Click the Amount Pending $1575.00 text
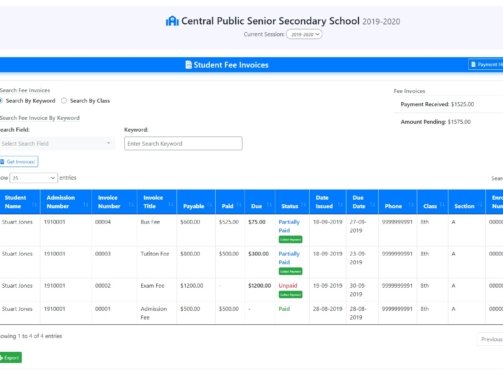This screenshot has width=503, height=378. tap(436, 122)
